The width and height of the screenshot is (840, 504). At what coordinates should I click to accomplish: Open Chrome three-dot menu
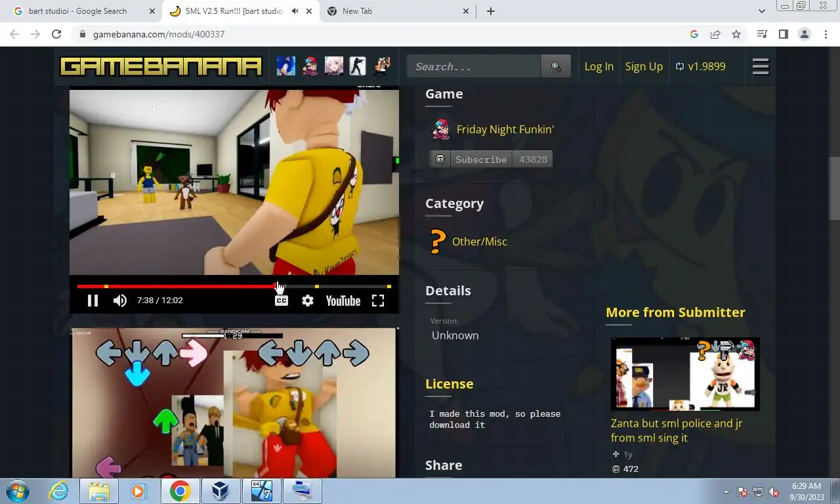click(825, 34)
